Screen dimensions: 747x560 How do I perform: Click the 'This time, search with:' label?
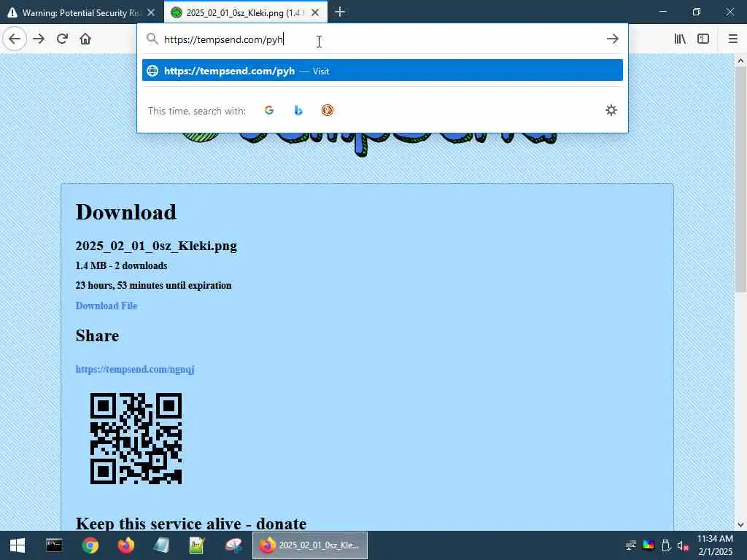tap(197, 111)
